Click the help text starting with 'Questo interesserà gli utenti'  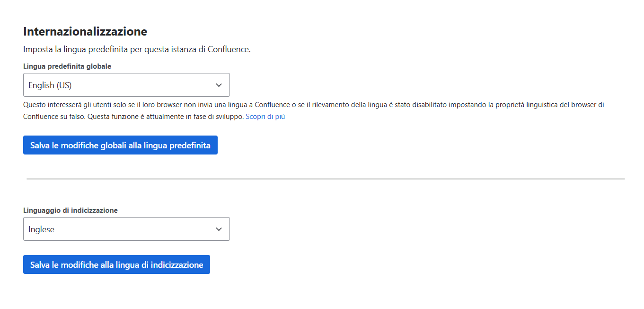pos(314,110)
